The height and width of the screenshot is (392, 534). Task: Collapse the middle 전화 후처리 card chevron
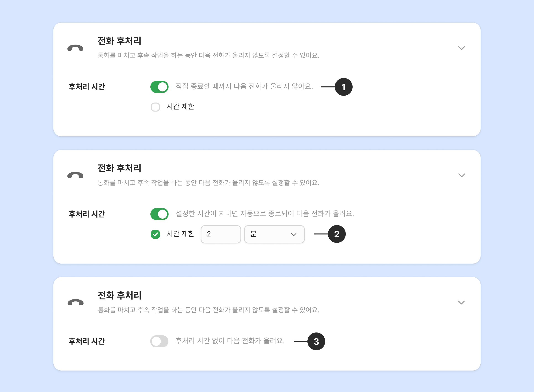point(461,175)
